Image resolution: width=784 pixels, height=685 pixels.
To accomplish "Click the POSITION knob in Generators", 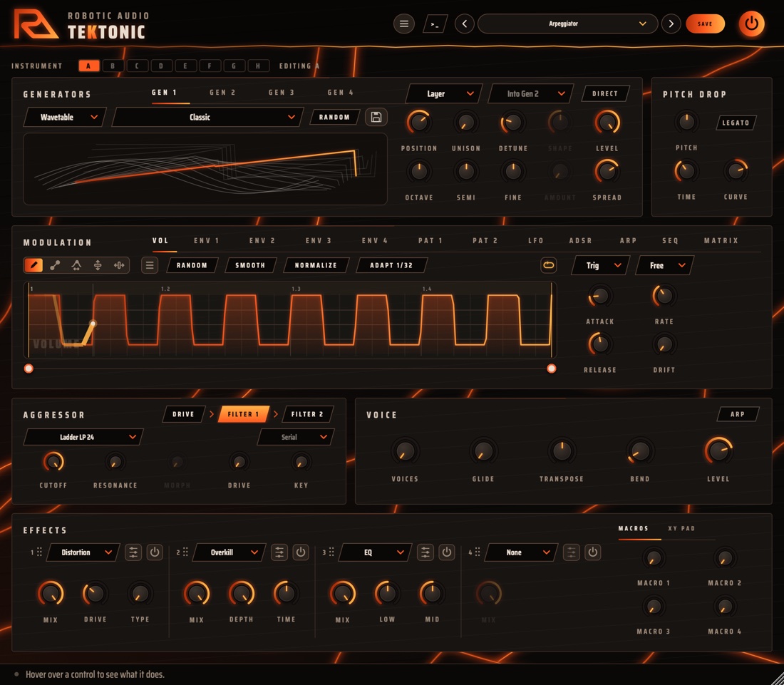I will (x=419, y=122).
